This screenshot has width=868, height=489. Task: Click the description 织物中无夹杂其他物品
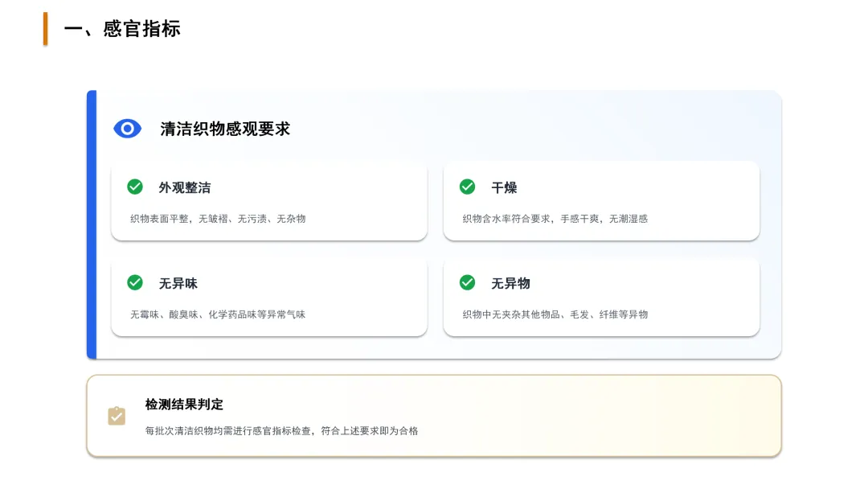511,314
